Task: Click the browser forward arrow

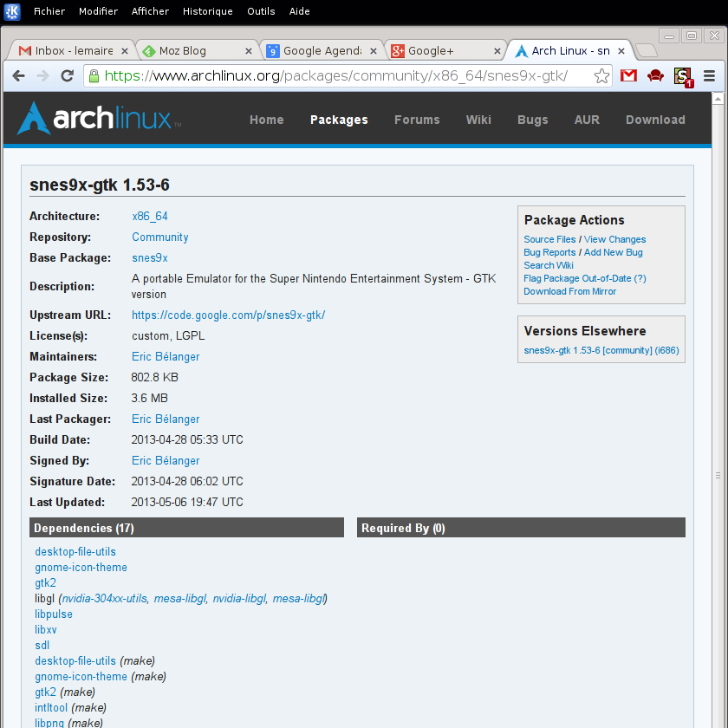Action: click(42, 75)
